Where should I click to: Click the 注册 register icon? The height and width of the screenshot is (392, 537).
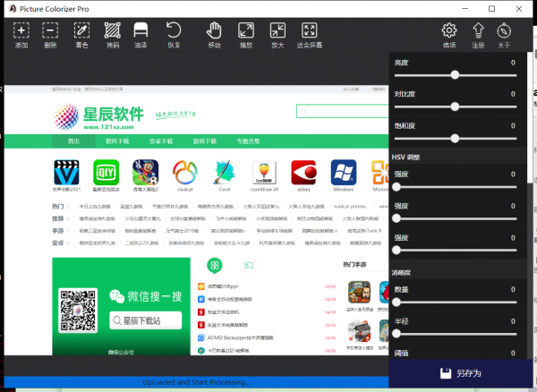pyautogui.click(x=478, y=30)
